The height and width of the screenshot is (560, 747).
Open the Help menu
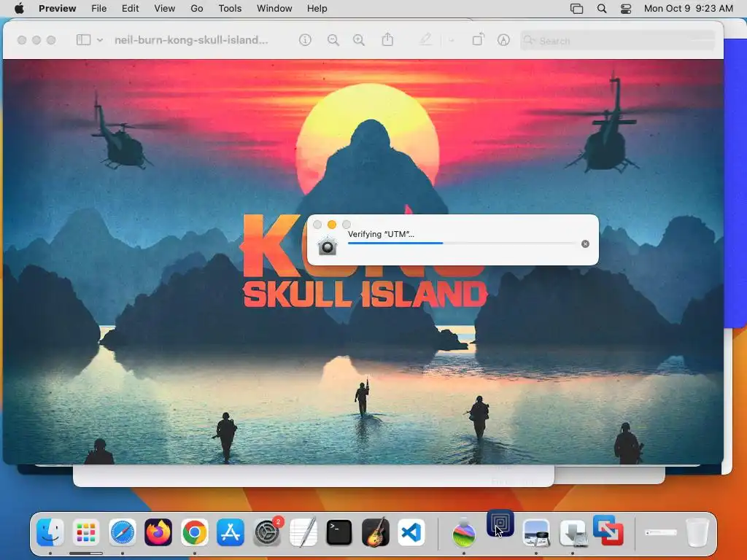[317, 9]
